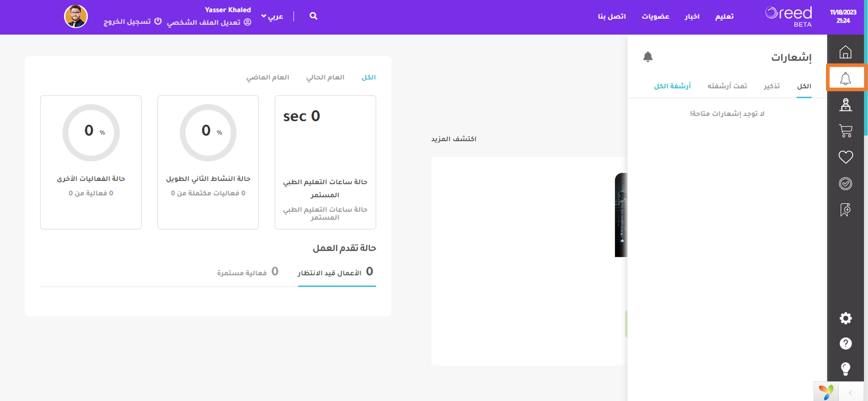
Task: Click the Yasser Khaled profile avatar
Action: click(76, 16)
